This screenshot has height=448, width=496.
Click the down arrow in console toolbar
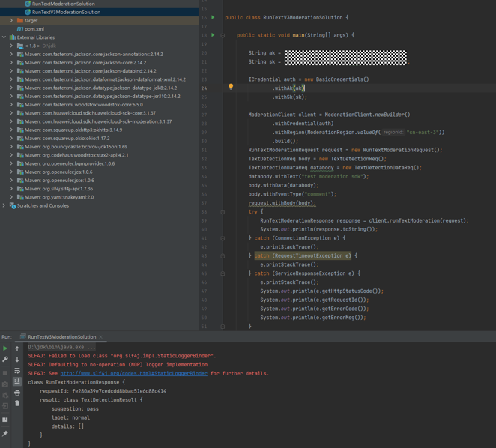point(17,360)
